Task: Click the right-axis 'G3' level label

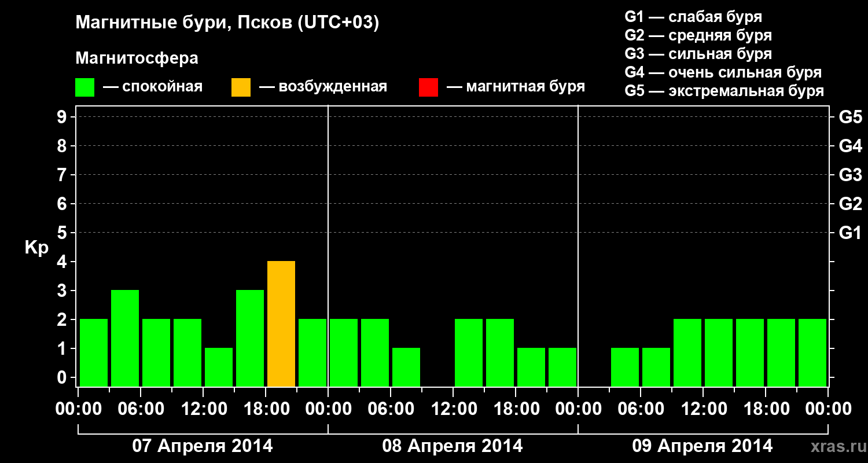Action: (x=850, y=175)
